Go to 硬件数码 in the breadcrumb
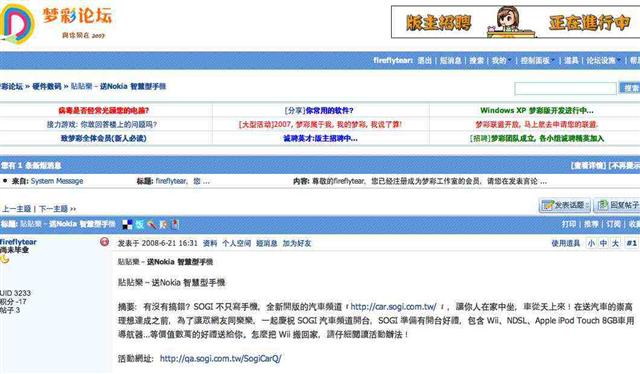 (47, 86)
